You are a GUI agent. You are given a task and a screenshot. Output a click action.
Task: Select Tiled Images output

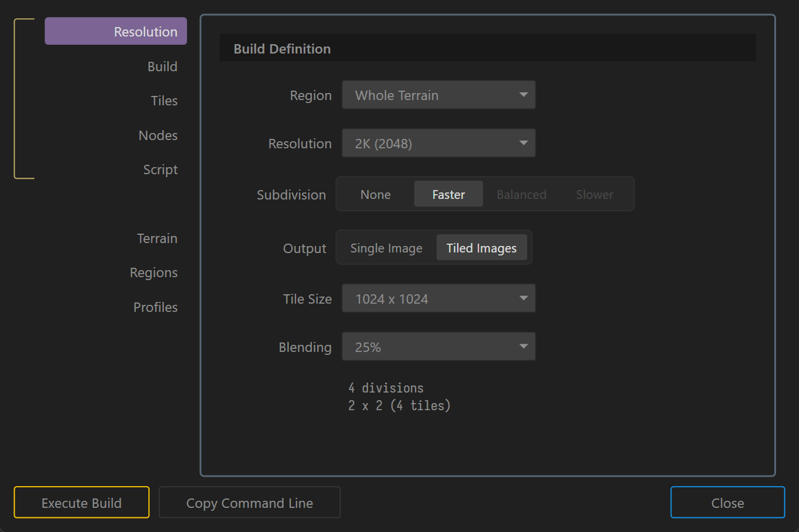coord(481,248)
